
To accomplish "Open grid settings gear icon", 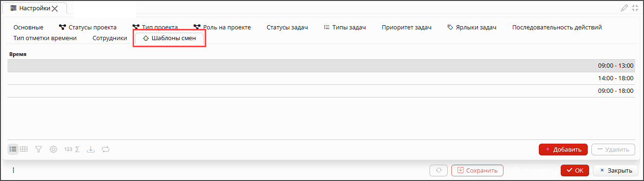I will pyautogui.click(x=54, y=149).
